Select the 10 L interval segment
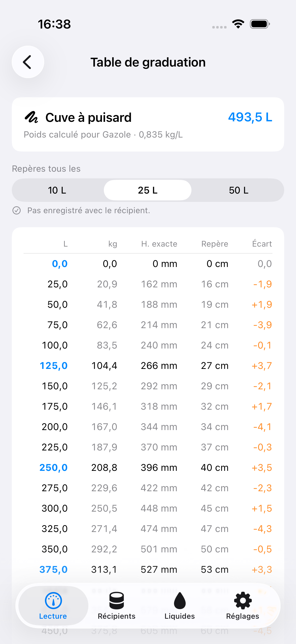This screenshot has width=296, height=644. click(x=57, y=190)
